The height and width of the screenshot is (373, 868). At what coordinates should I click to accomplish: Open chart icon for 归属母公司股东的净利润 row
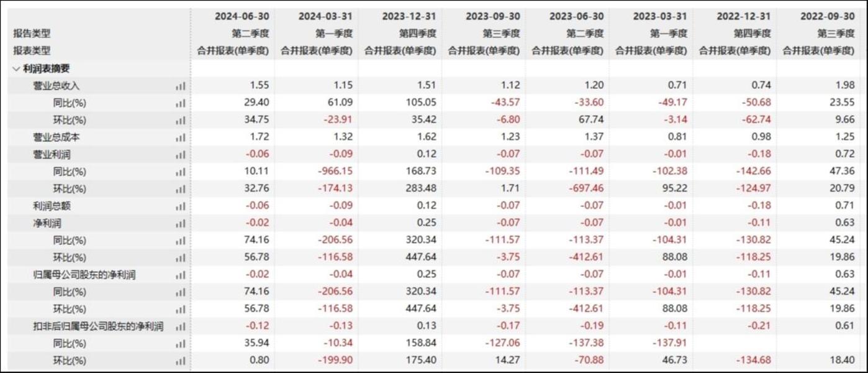point(180,275)
